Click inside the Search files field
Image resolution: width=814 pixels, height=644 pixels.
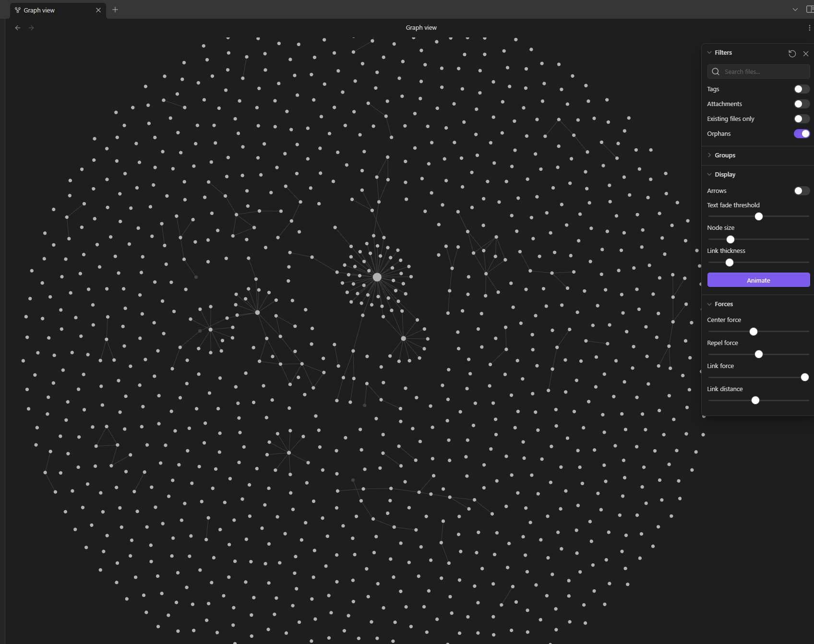758,71
